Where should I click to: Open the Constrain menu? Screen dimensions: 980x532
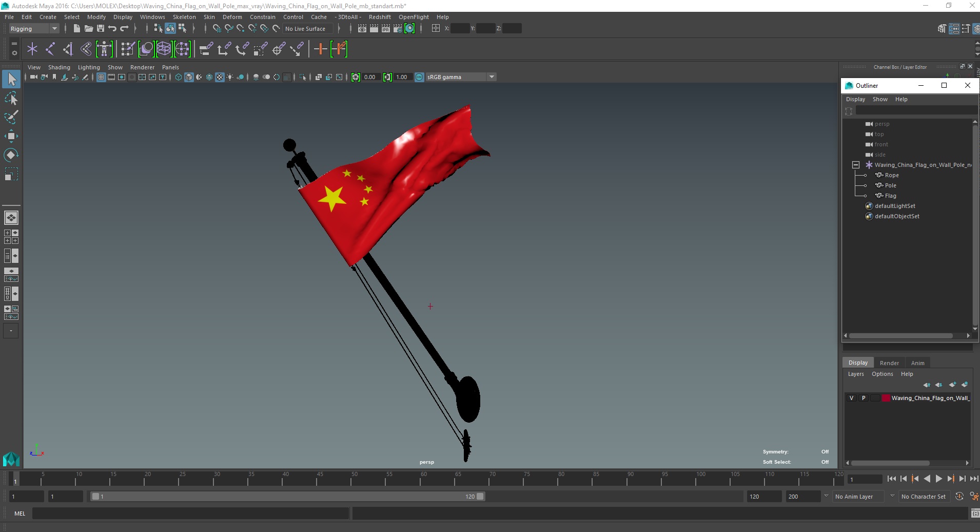262,17
